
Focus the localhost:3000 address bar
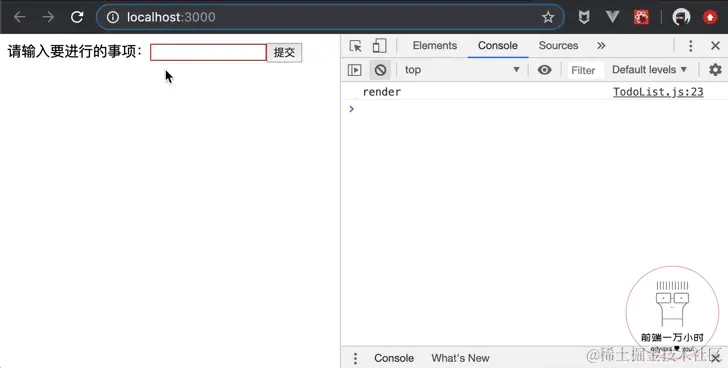[330, 17]
